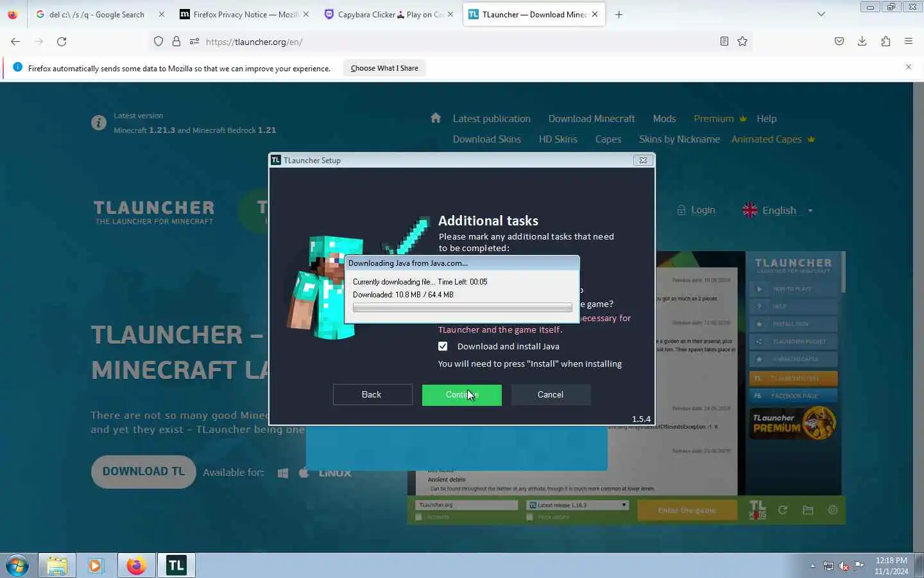Click the Java download progress bar

tap(462, 308)
